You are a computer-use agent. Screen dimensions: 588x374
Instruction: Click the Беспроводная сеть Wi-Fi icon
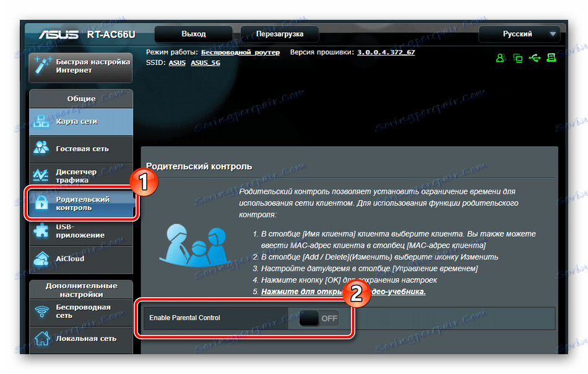point(41,311)
